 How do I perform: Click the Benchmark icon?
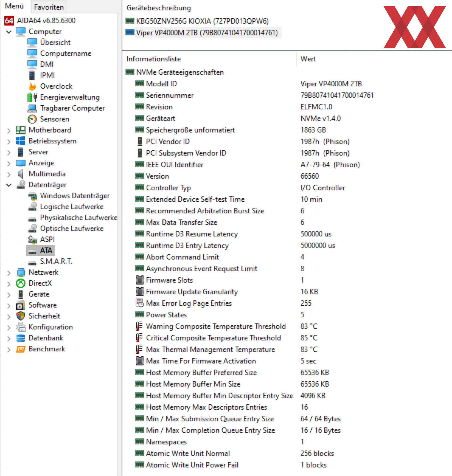pyautogui.click(x=21, y=349)
